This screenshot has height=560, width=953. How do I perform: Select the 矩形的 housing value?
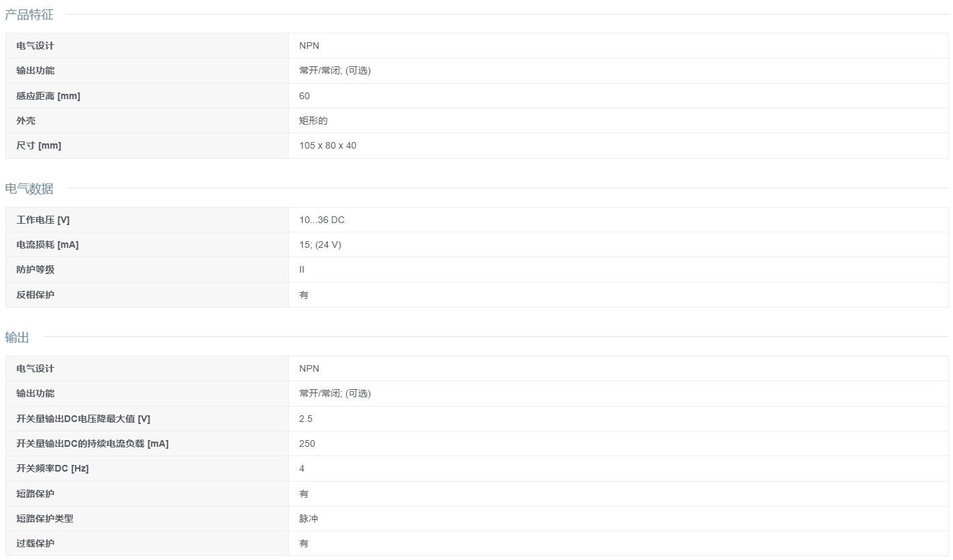point(314,121)
